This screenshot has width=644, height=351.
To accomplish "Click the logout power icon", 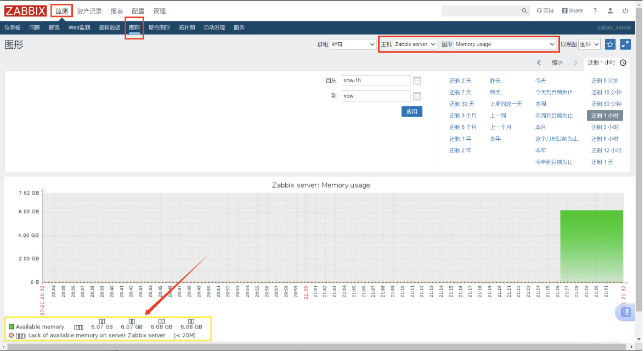I will click(x=625, y=10).
